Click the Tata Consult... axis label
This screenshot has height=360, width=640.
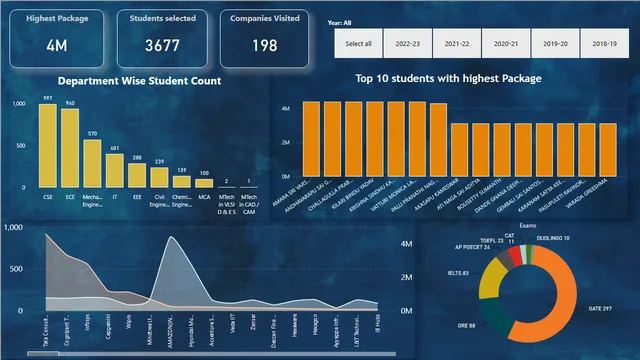pos(46,331)
